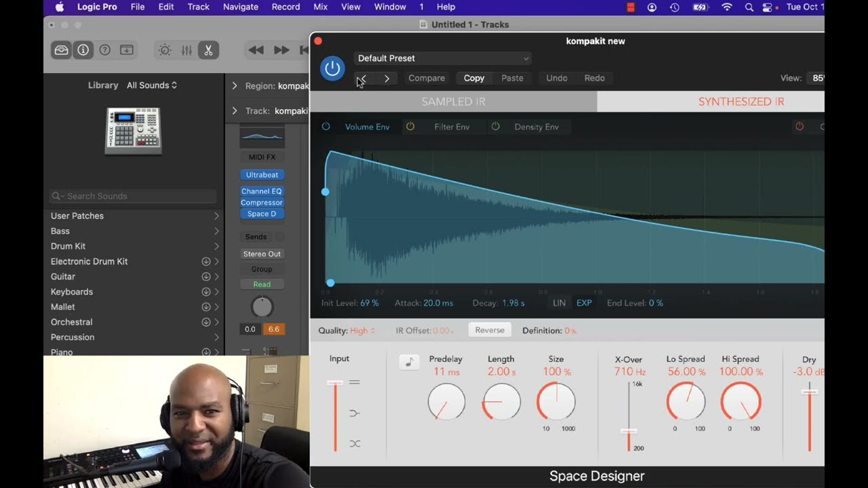Toggle the Space Designer power button
The height and width of the screenshot is (488, 868).
point(332,68)
